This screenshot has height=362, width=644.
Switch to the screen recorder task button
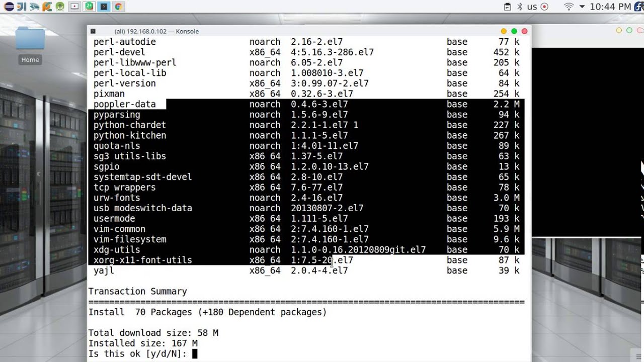pyautogui.click(x=74, y=7)
